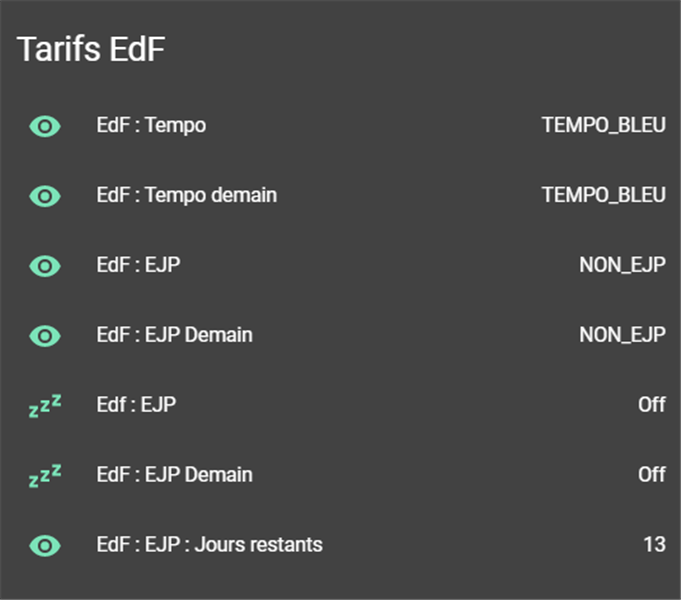
Task: Click the TEMPO_BLEU value for Tempo demain
Action: point(603,196)
